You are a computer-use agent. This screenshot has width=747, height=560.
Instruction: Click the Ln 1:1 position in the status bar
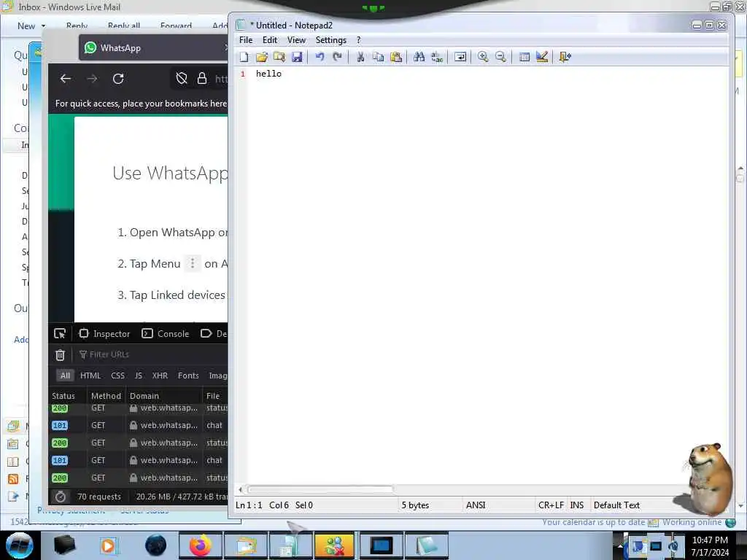click(249, 505)
